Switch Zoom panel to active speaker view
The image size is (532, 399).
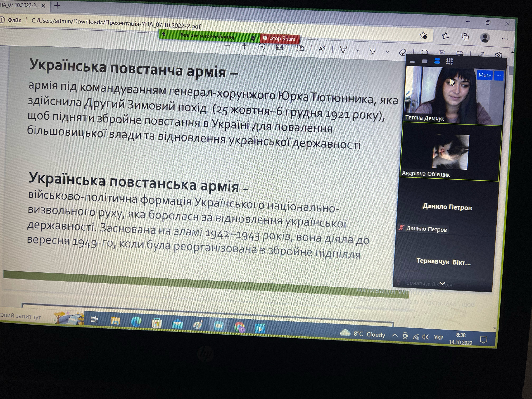click(424, 62)
